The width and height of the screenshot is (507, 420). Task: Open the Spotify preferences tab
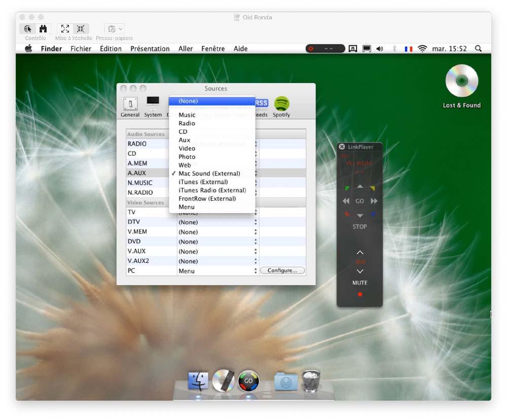point(281,107)
